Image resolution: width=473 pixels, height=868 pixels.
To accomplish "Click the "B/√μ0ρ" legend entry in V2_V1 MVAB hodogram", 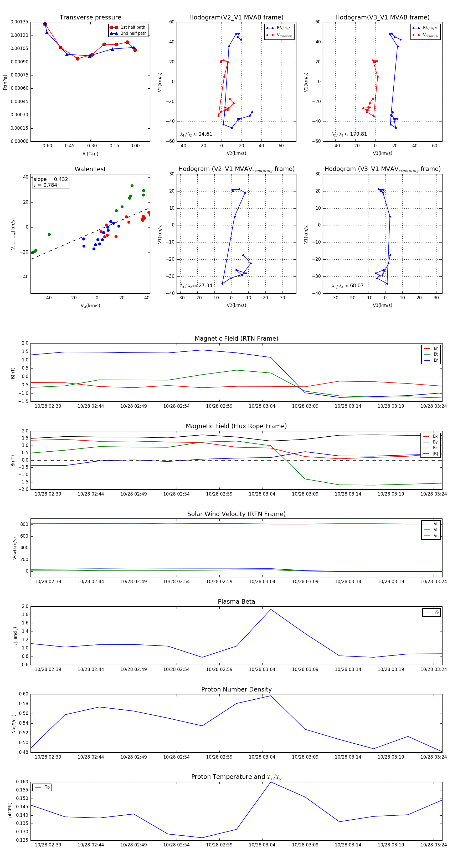I will 279,28.
